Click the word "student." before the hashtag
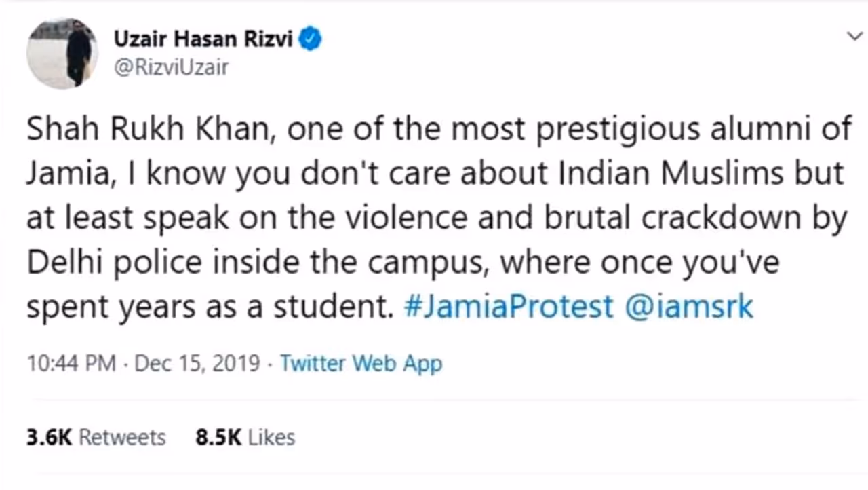Image resolution: width=868 pixels, height=490 pixels. pyautogui.click(x=333, y=307)
